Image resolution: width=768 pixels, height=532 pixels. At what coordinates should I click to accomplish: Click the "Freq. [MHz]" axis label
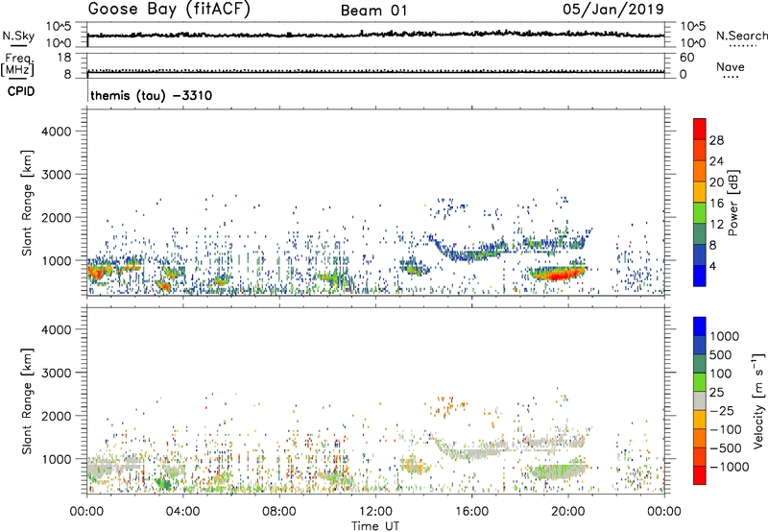point(17,64)
